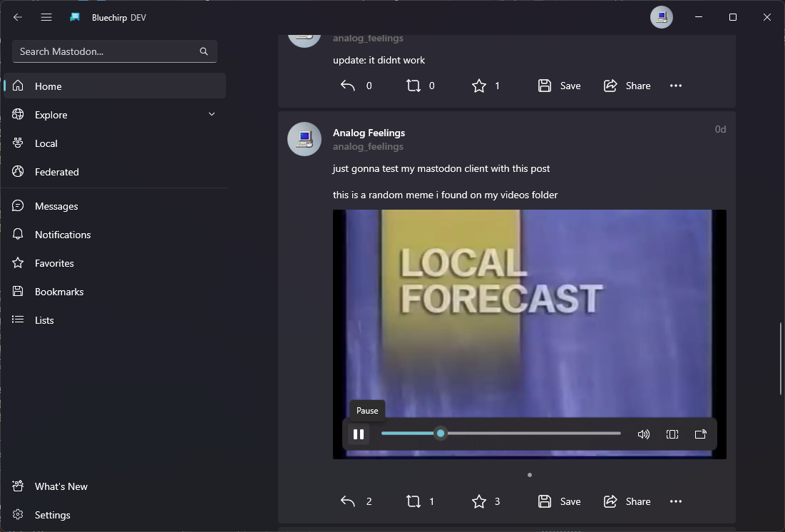Open Messages
Screen dimensions: 785x532
click(x=115, y=206)
